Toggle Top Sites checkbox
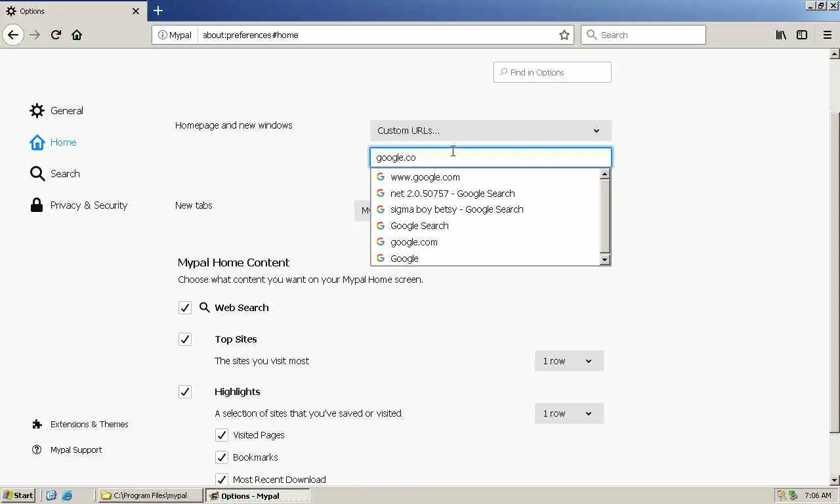This screenshot has width=840, height=504. point(185,339)
